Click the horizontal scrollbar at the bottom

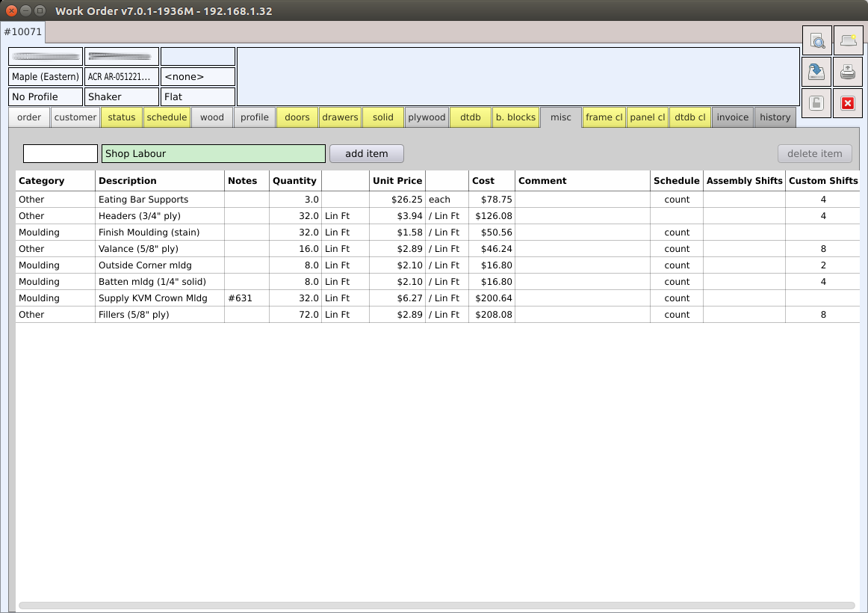[x=436, y=606]
